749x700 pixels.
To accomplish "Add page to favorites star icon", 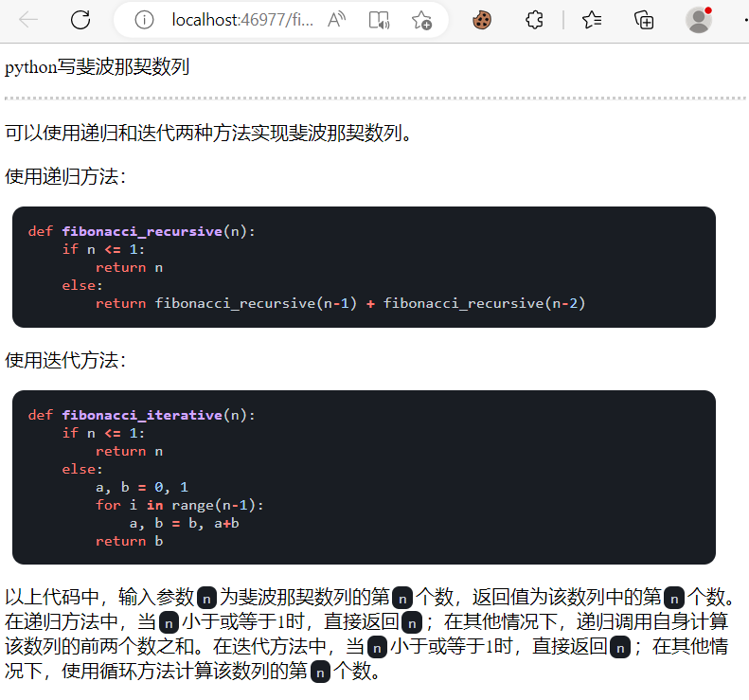I will pos(421,20).
